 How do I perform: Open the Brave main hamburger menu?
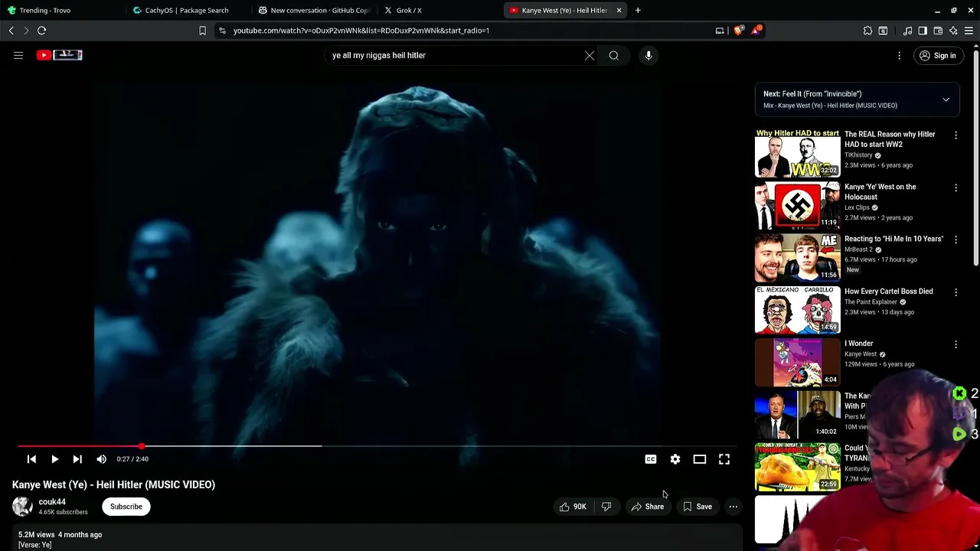click(x=969, y=31)
